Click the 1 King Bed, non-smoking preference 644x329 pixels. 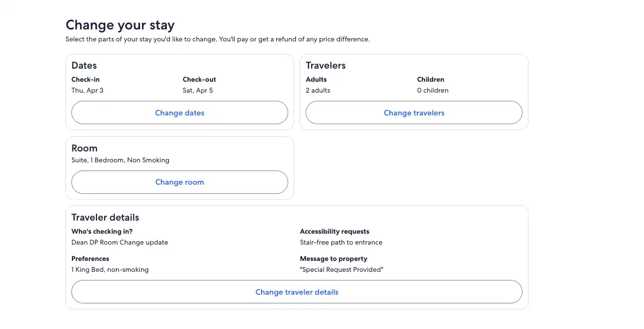click(x=110, y=270)
